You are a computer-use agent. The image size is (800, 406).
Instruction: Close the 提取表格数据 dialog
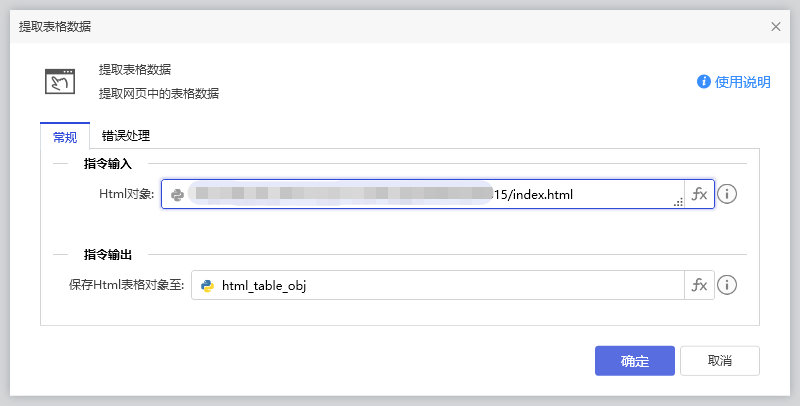(x=776, y=27)
